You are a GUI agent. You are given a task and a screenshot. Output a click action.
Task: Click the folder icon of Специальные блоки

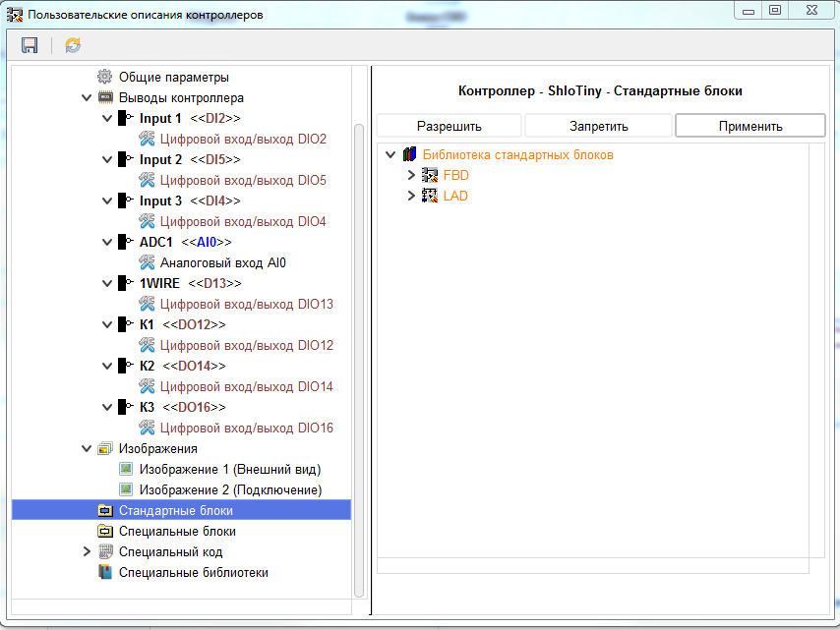105,531
